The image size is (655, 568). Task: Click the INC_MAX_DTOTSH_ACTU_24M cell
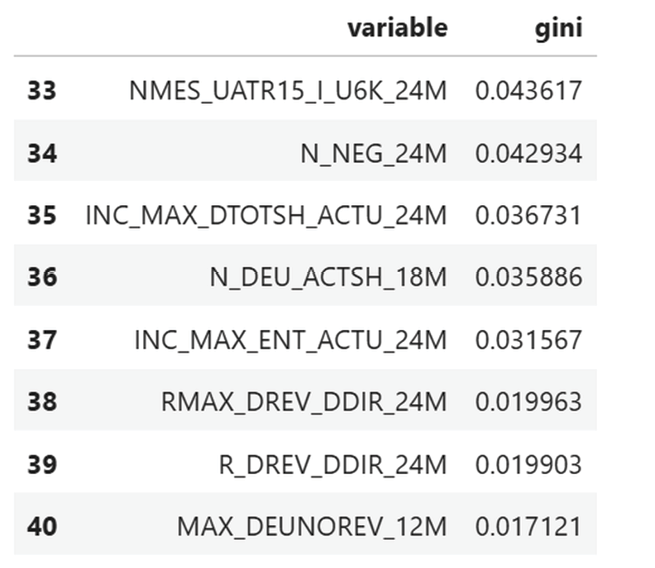click(266, 216)
